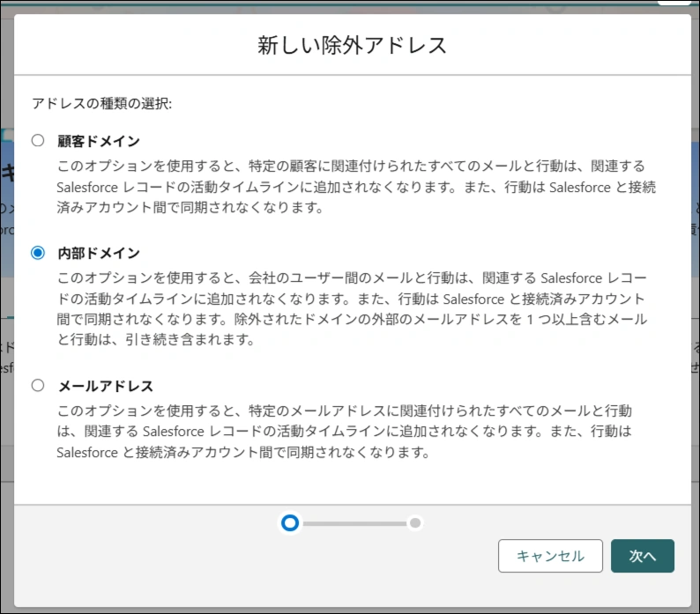Click the 次へ button
The image size is (700, 614).
642,556
